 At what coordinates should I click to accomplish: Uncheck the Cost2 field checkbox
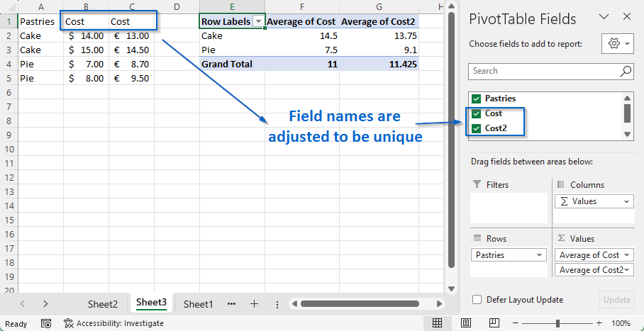pos(477,128)
